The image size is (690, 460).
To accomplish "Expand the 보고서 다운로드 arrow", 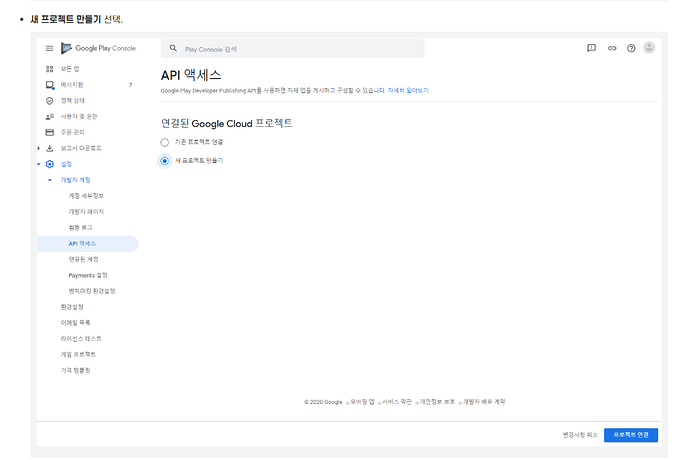I will click(x=39, y=148).
